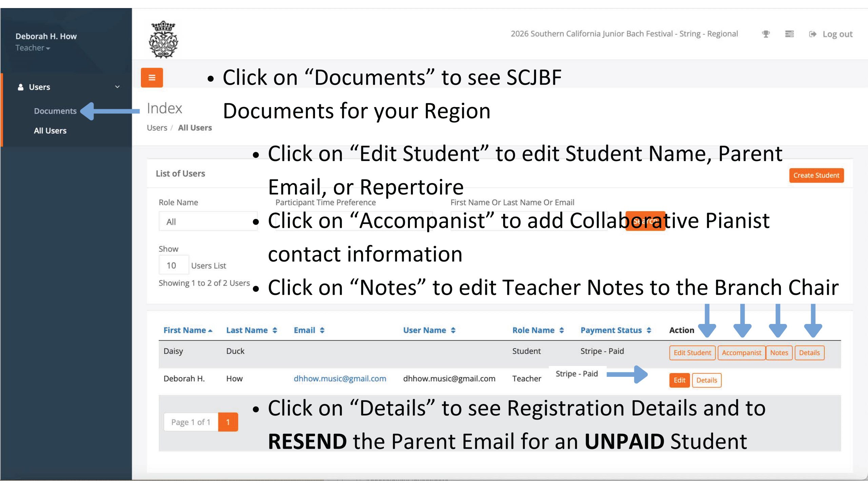Open Documents from the sidebar menu
Screen dimensions: 868x488
[55, 111]
